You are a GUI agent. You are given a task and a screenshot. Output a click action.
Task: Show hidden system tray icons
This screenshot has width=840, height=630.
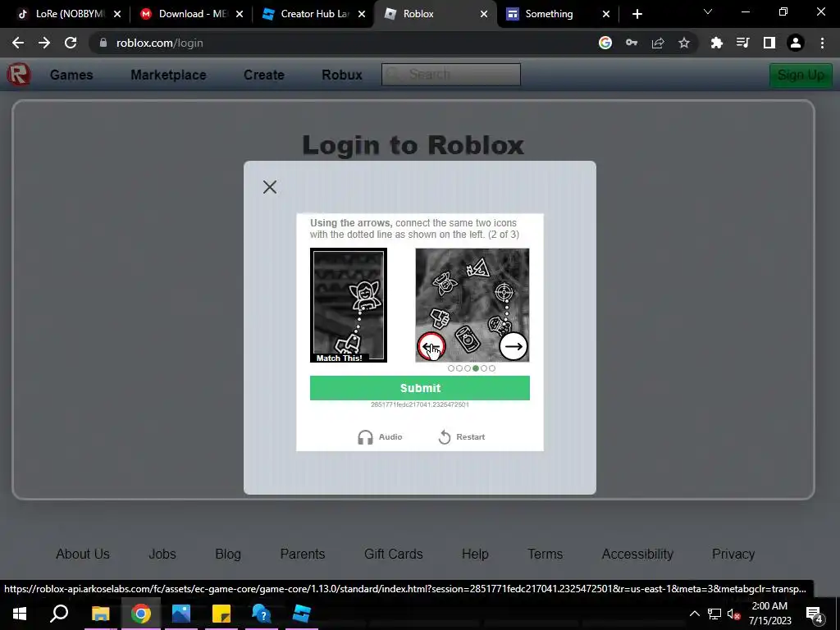694,614
